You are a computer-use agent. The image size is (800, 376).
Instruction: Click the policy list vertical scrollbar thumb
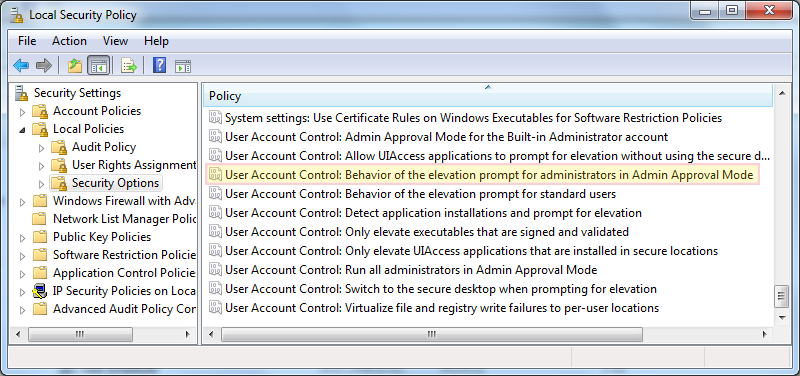781,297
